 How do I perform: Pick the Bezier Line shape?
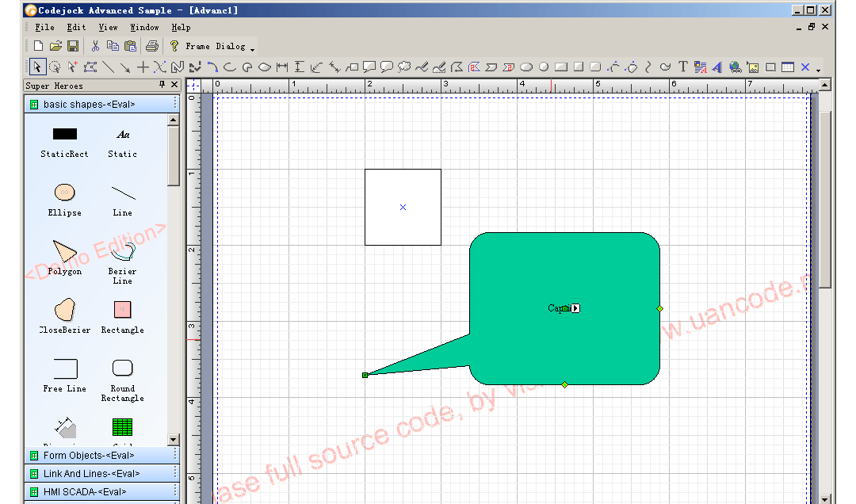122,263
